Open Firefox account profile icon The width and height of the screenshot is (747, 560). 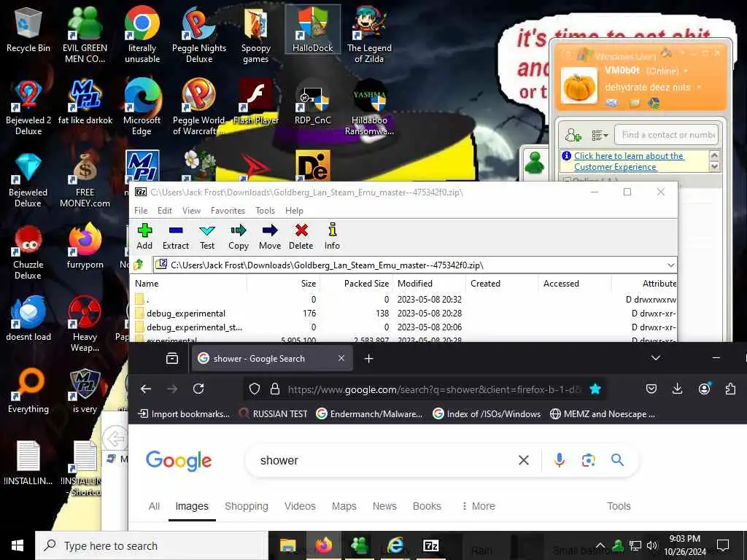[x=704, y=389]
